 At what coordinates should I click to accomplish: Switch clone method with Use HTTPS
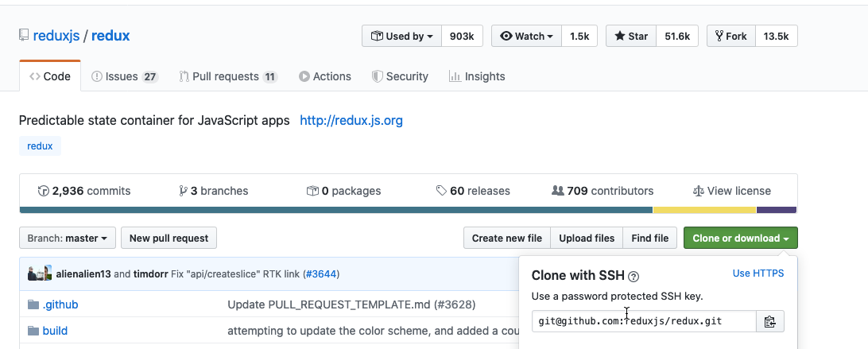click(x=758, y=273)
